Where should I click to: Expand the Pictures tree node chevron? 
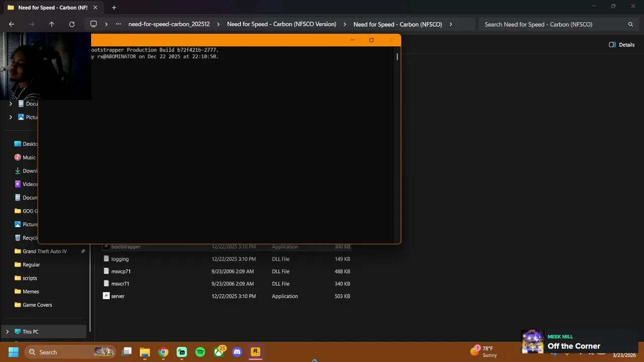(x=11, y=117)
